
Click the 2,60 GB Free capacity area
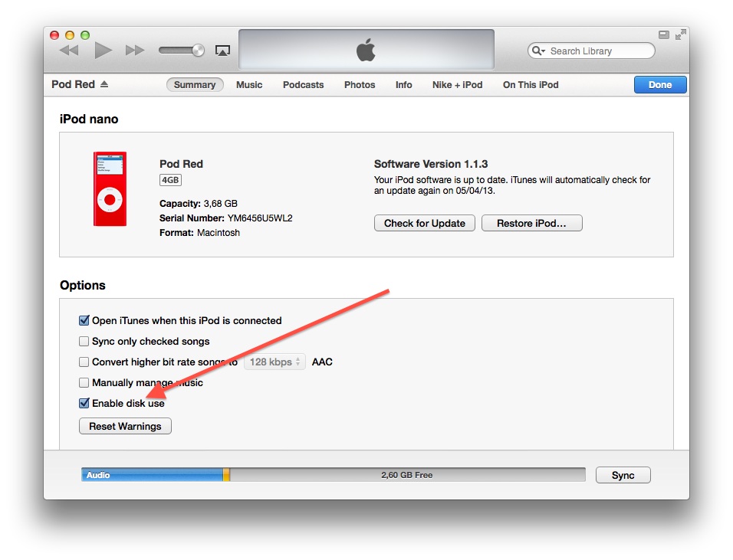pos(407,475)
